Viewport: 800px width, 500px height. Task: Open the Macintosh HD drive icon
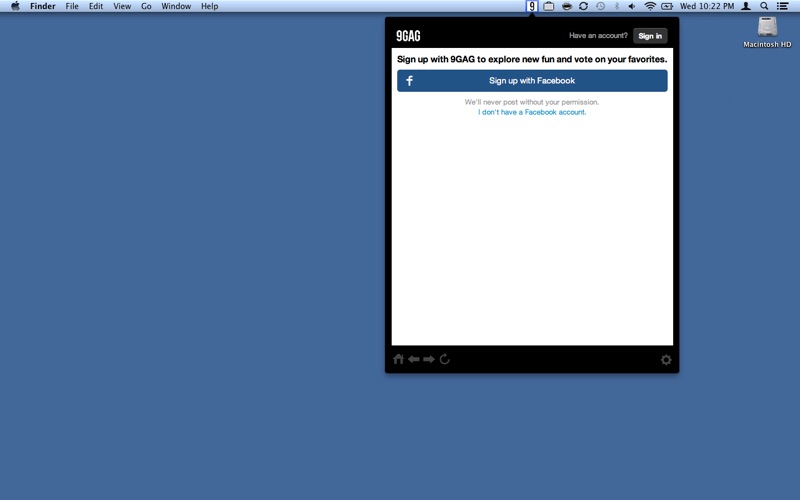767,28
